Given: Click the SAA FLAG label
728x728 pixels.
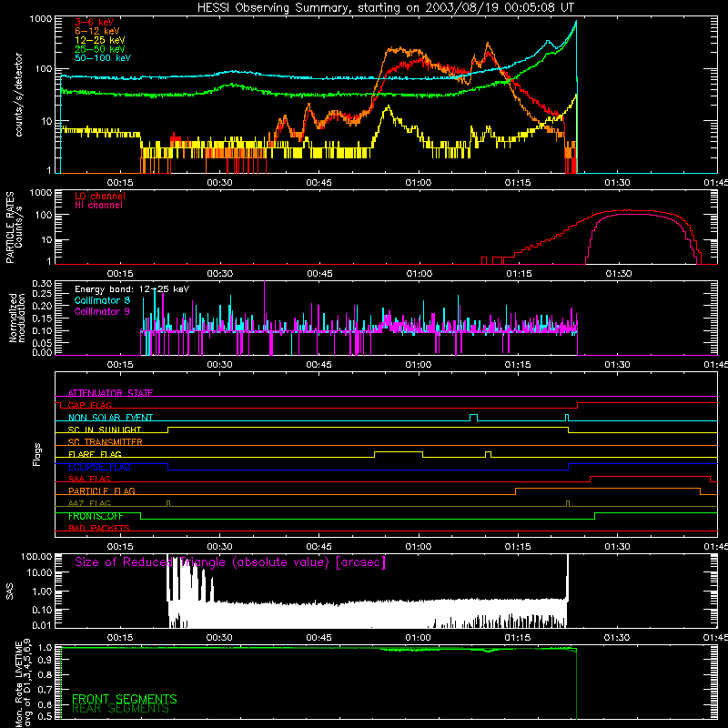Looking at the screenshot, I should [89, 479].
